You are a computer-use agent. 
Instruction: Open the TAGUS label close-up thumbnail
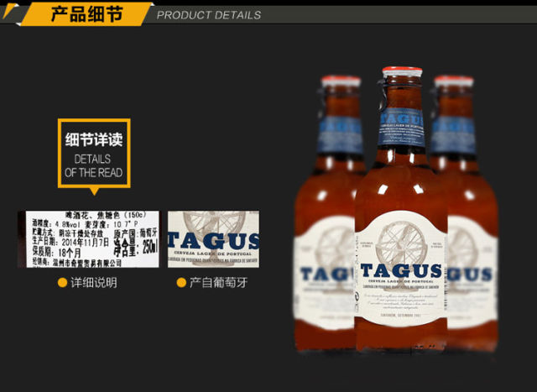click(213, 239)
